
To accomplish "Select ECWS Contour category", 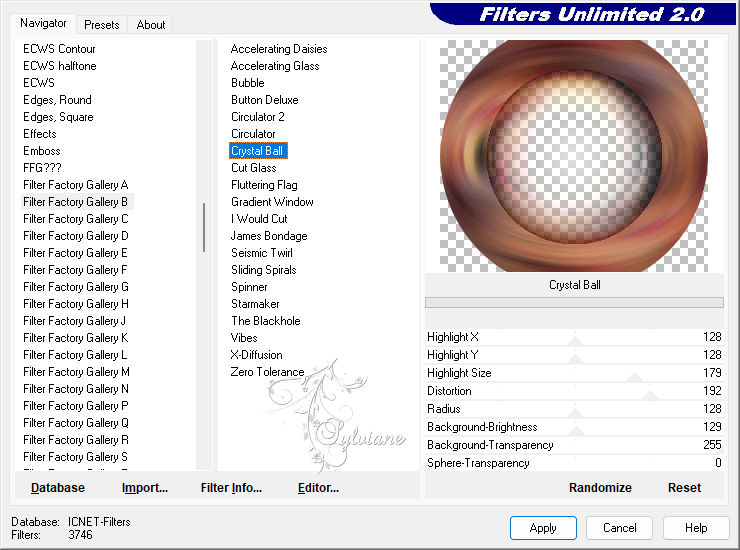I will pyautogui.click(x=59, y=49).
